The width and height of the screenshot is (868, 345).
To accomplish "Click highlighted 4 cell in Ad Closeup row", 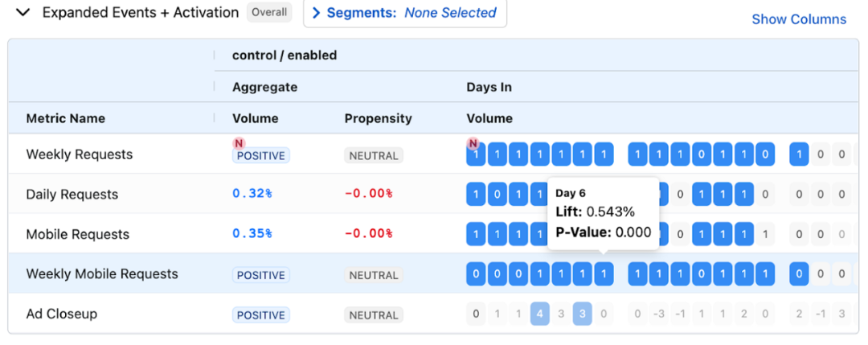I will click(x=540, y=314).
